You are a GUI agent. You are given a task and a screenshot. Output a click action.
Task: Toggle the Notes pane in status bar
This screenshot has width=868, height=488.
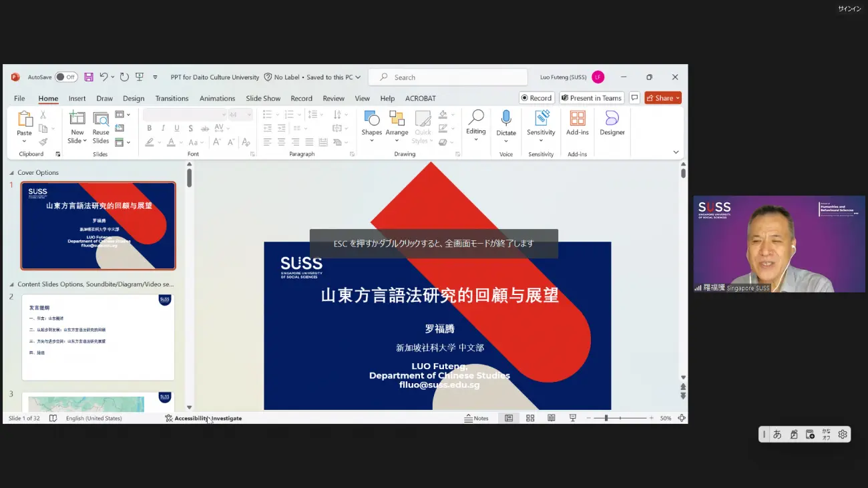[x=477, y=419]
